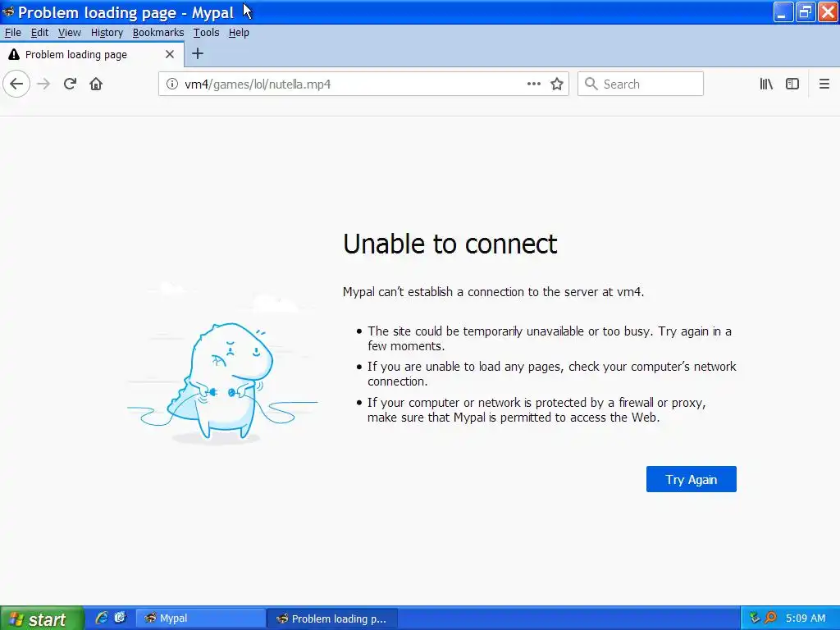Open the Help menu
The width and height of the screenshot is (840, 630).
click(239, 33)
